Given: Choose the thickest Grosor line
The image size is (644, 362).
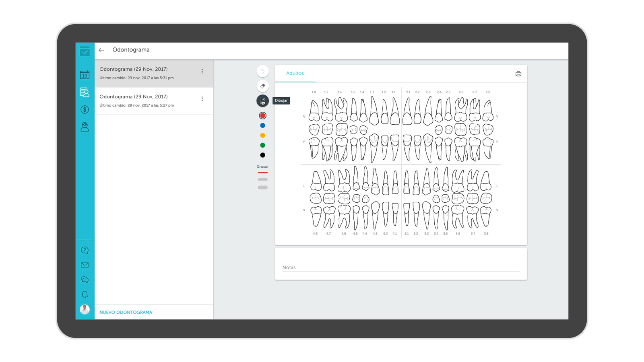Looking at the screenshot, I should point(262,187).
